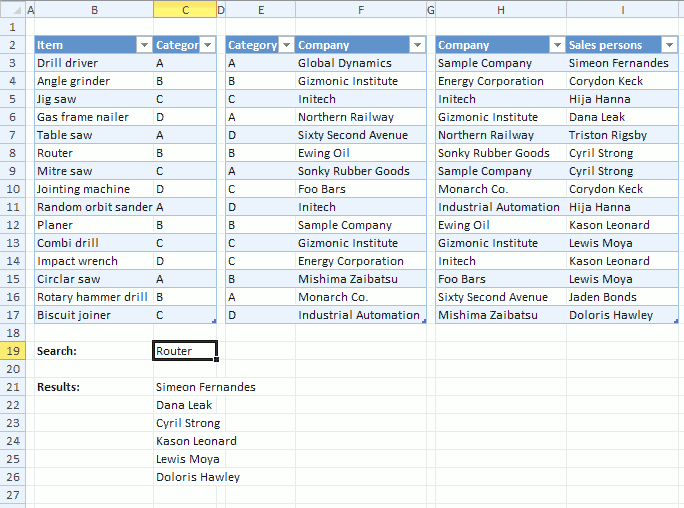Screen dimensions: 684x508
Task: Select column F header
Action: [361, 10]
